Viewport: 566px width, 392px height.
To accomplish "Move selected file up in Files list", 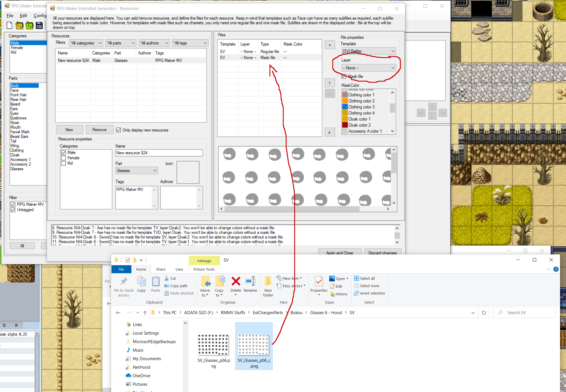I will pos(329,83).
